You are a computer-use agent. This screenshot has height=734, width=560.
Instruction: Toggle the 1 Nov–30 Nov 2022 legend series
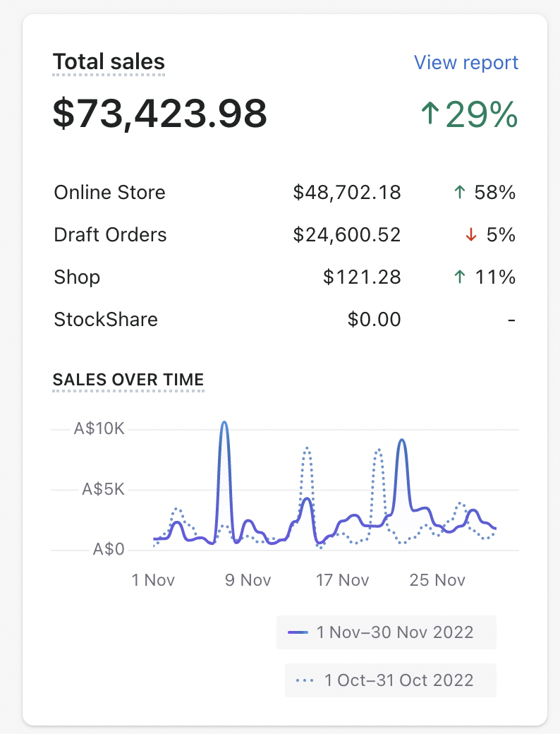tap(386, 632)
